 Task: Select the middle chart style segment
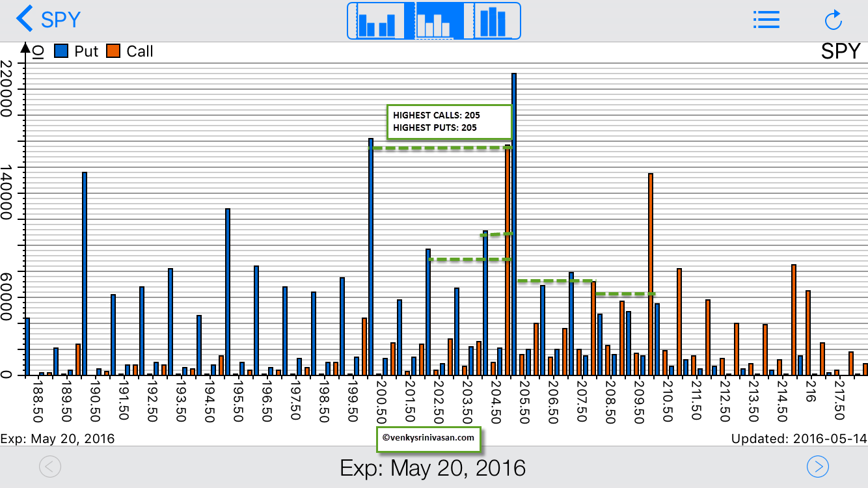tap(434, 20)
